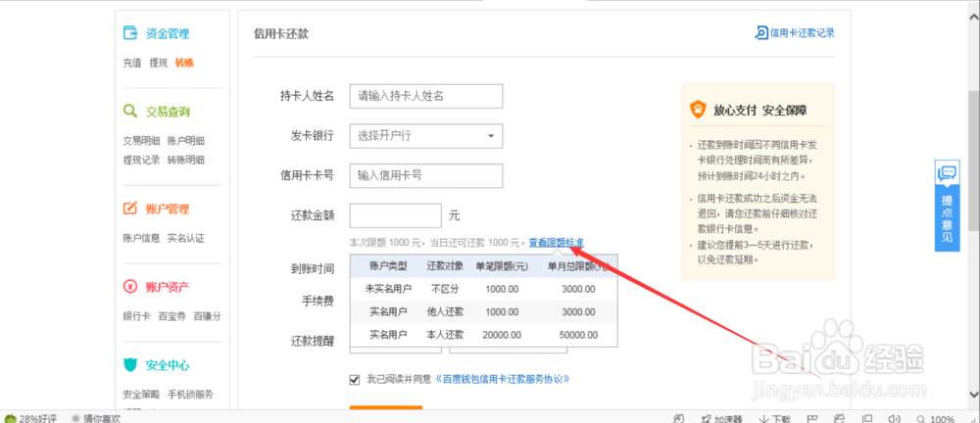
Task: Click the orange paw shield icon
Action: coord(698,110)
